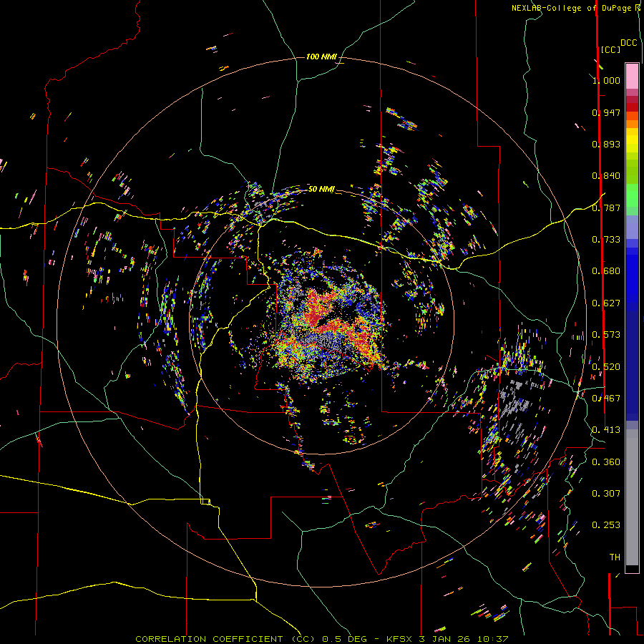The height and width of the screenshot is (644, 644).
Task: Click the TH threshold legend label
Action: (615, 557)
